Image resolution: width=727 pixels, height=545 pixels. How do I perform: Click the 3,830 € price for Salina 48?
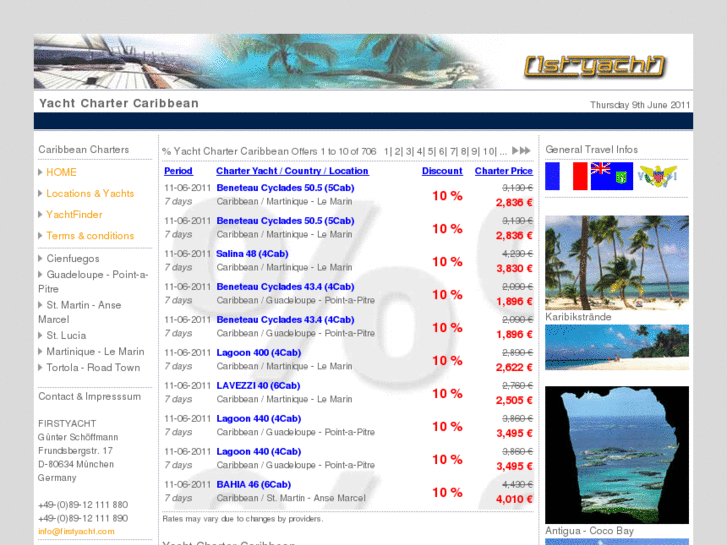point(514,269)
